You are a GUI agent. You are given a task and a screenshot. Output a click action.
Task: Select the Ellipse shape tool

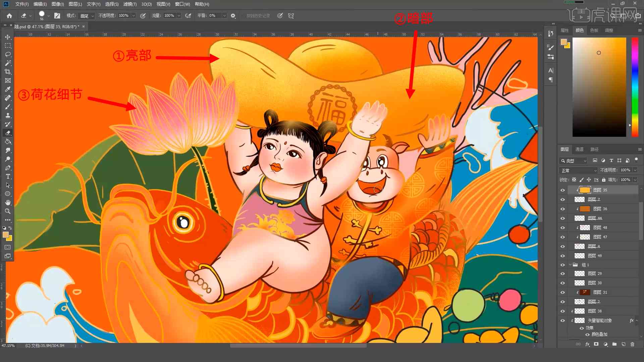click(8, 194)
